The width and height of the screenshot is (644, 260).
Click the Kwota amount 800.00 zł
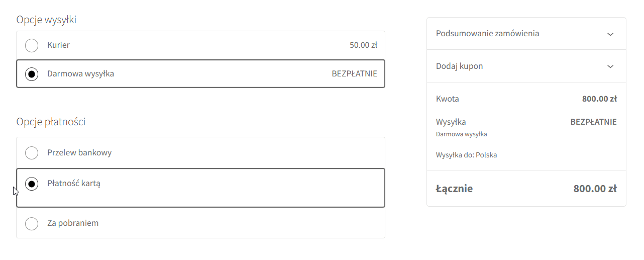coord(599,99)
